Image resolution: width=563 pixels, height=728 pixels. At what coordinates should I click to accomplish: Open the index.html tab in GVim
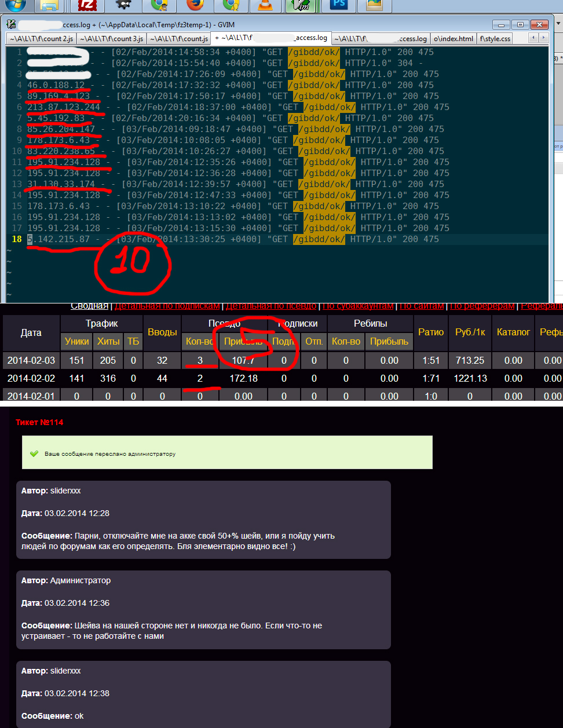[x=454, y=39]
